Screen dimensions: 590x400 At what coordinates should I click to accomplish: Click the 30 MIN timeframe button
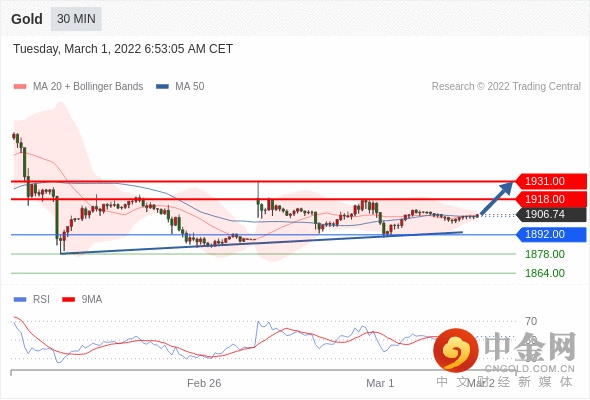pyautogui.click(x=76, y=19)
